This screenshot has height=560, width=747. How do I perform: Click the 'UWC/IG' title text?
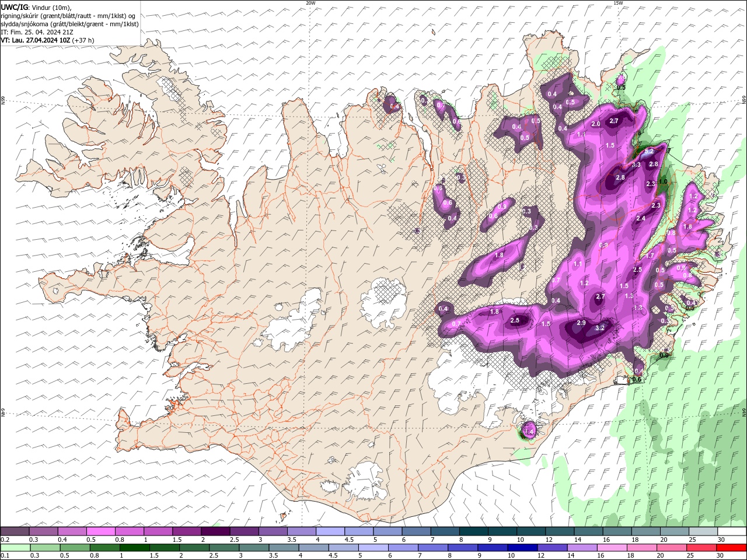(x=14, y=7)
